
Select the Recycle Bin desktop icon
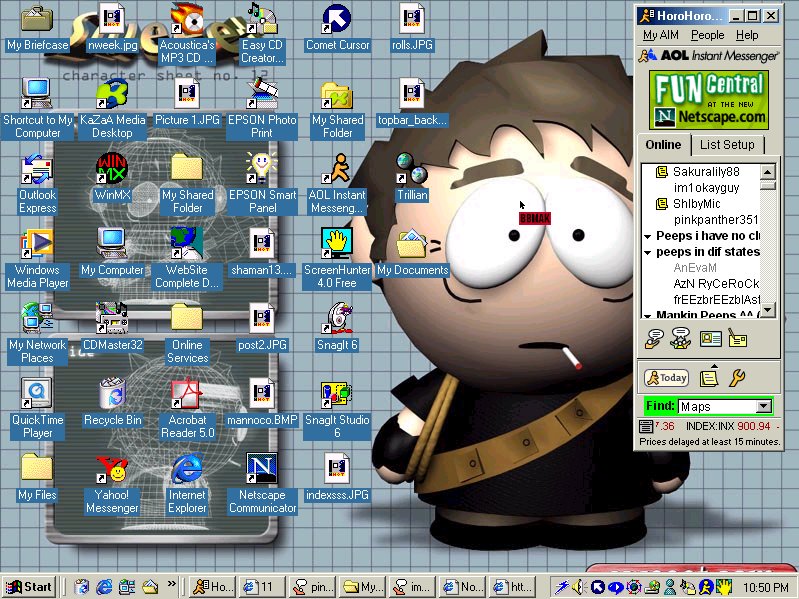[x=112, y=402]
